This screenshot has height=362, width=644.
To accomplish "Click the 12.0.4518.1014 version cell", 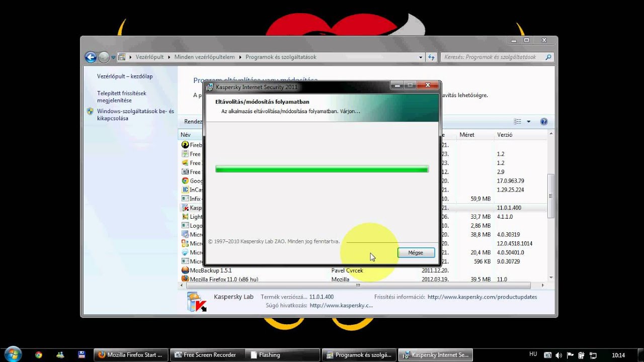I will 514,244.
